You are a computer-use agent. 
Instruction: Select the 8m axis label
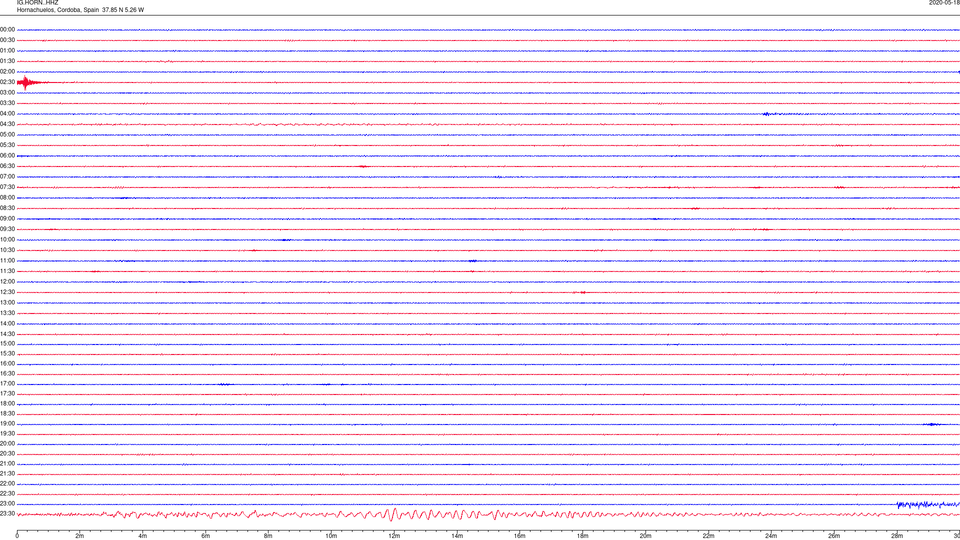tap(268, 536)
